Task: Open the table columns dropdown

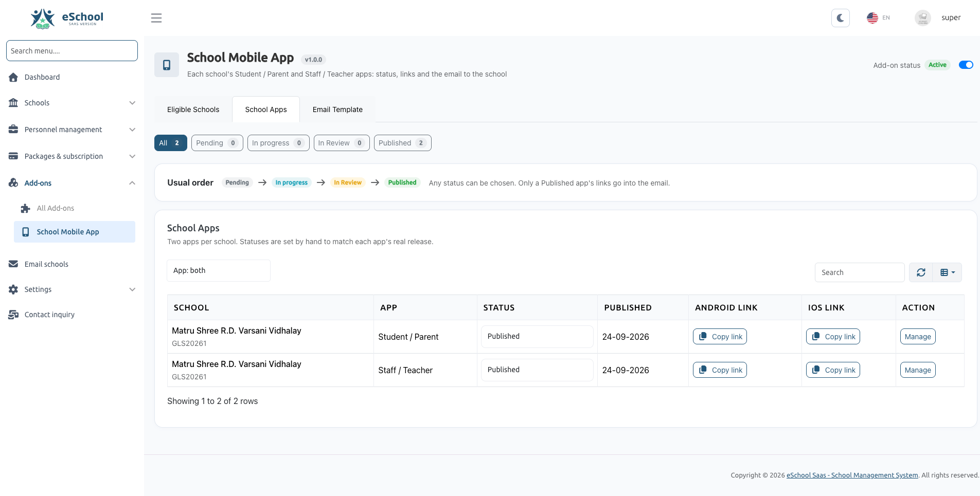Action: 947,272
